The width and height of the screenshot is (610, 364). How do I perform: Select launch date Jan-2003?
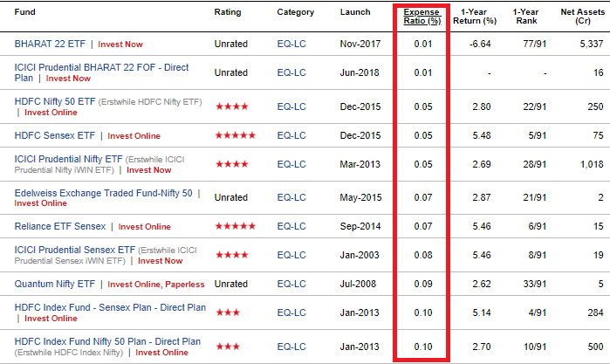(360, 256)
